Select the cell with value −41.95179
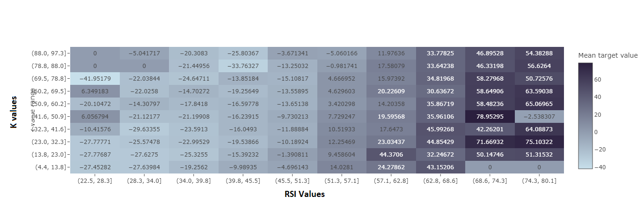Viewport: 644px width, 211px height. pyautogui.click(x=95, y=78)
